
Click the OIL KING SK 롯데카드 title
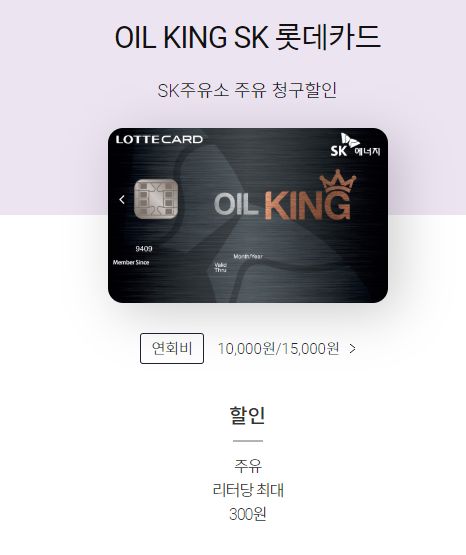248,37
